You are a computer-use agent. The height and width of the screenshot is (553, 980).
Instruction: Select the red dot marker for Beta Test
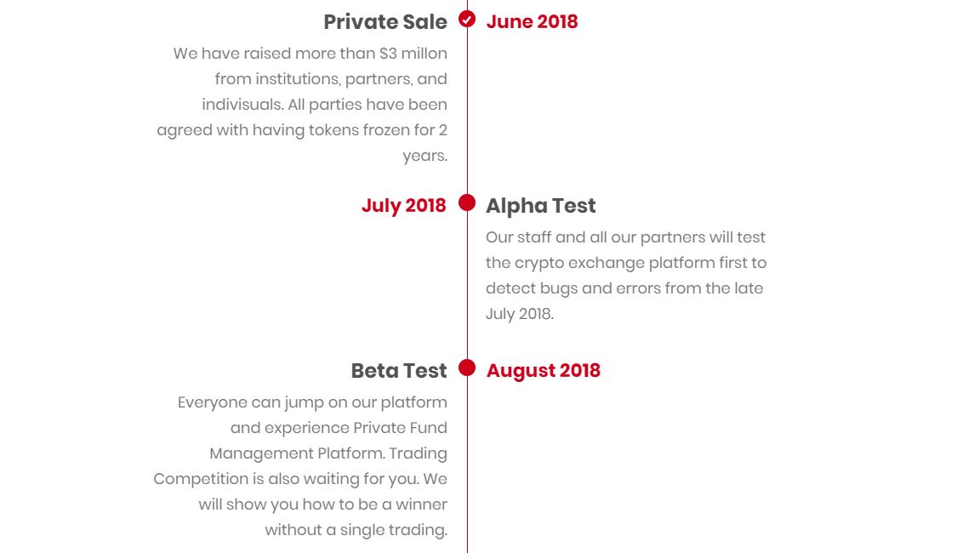(467, 368)
